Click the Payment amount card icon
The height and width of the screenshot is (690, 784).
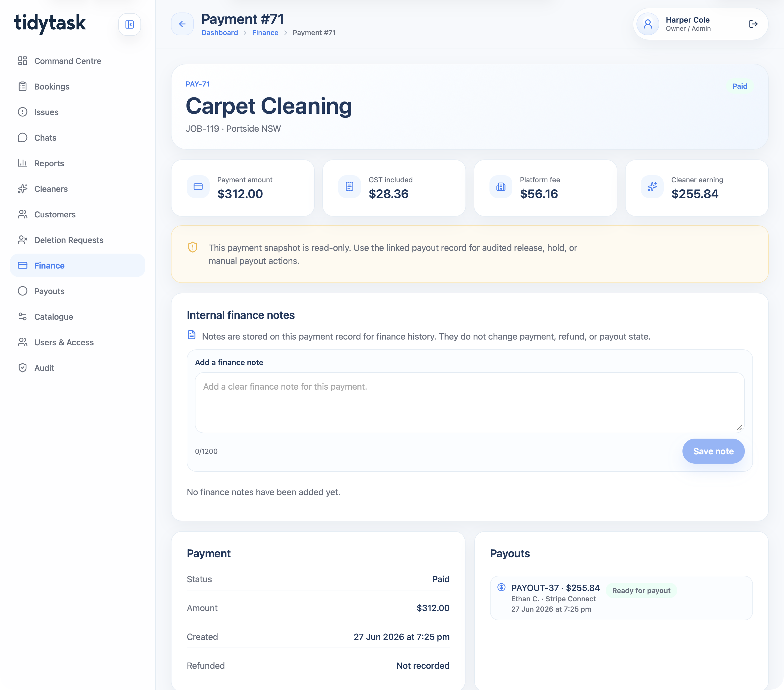pos(198,187)
